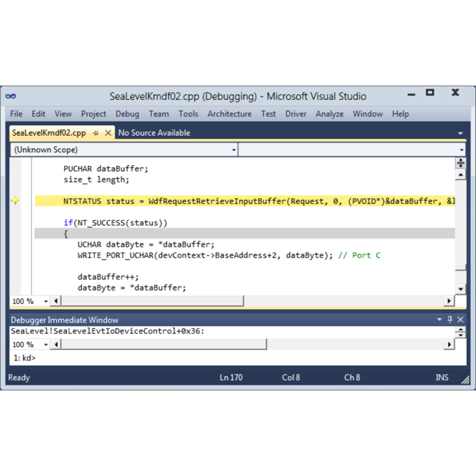Click the yellow execution arrow in margin

15,201
